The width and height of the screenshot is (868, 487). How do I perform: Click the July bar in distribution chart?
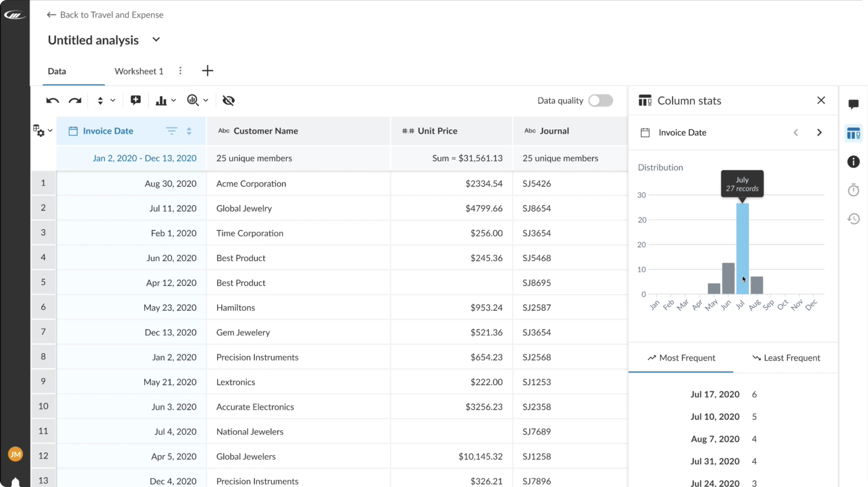click(742, 248)
